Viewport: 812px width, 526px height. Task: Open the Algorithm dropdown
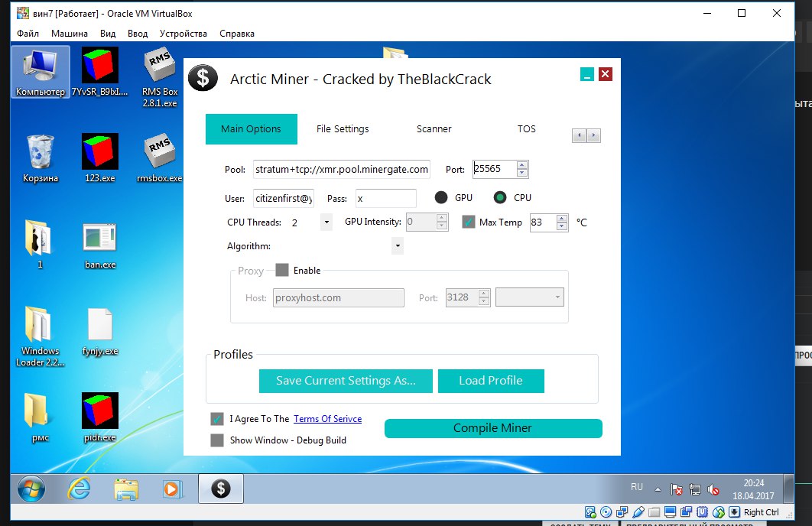coord(397,246)
